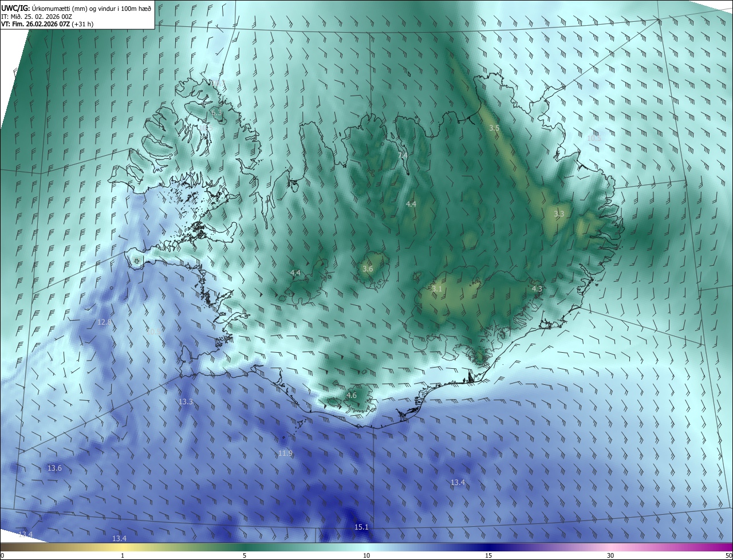Click the 4.3 value label

point(537,289)
